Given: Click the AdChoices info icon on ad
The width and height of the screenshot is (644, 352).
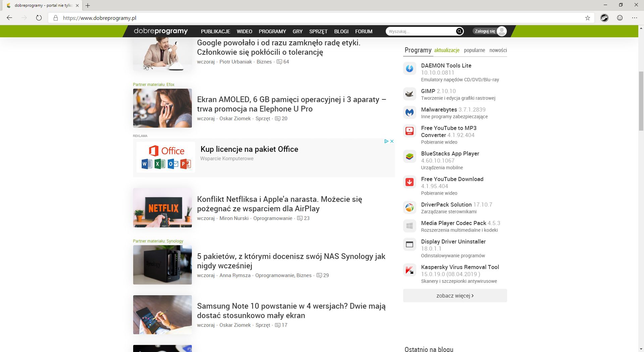Looking at the screenshot, I should pos(386,141).
